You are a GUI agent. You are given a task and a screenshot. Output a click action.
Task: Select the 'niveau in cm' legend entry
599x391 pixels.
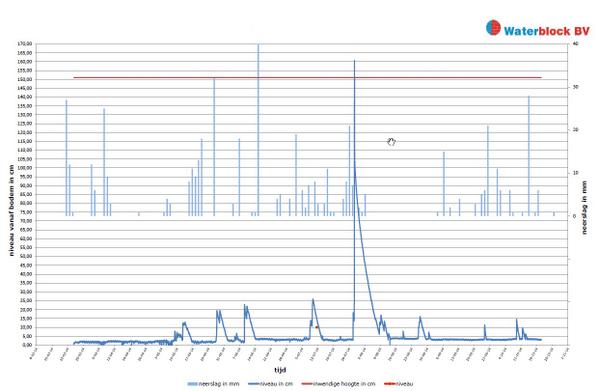pos(270,383)
